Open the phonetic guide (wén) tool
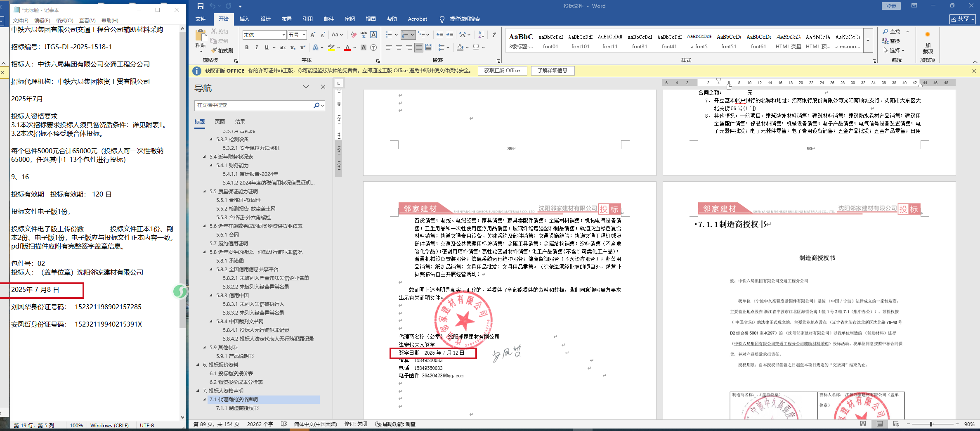This screenshot has height=431, width=980. tap(364, 35)
